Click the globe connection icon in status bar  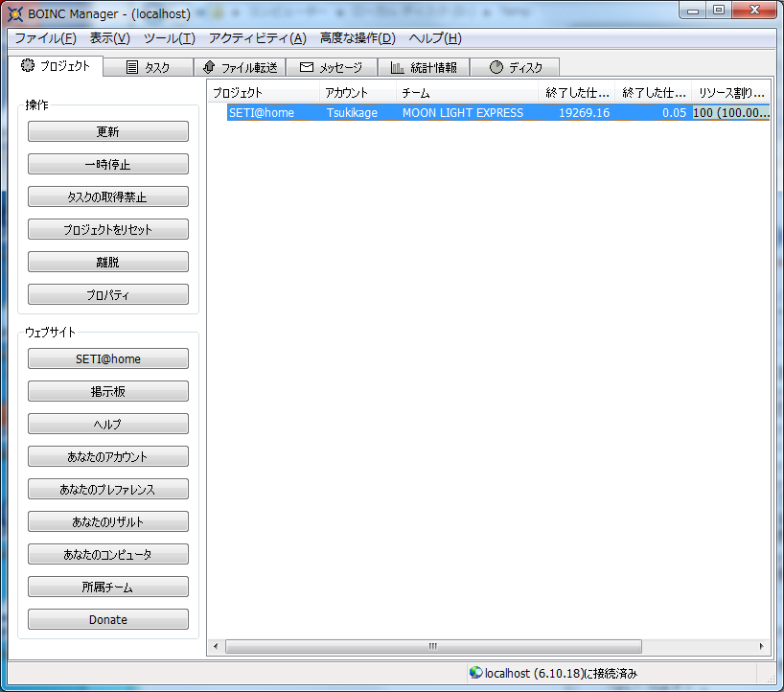(475, 673)
